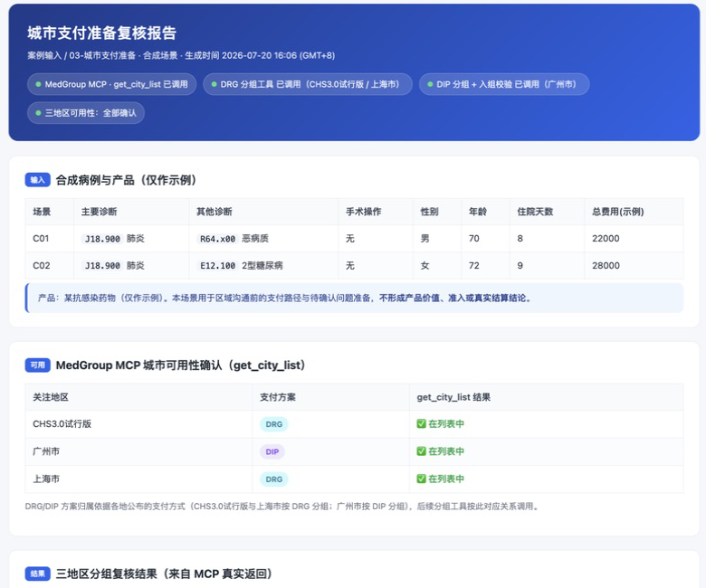This screenshot has height=588, width=706.
Task: Click heading 三地区分组复核结果
Action: pos(164,574)
